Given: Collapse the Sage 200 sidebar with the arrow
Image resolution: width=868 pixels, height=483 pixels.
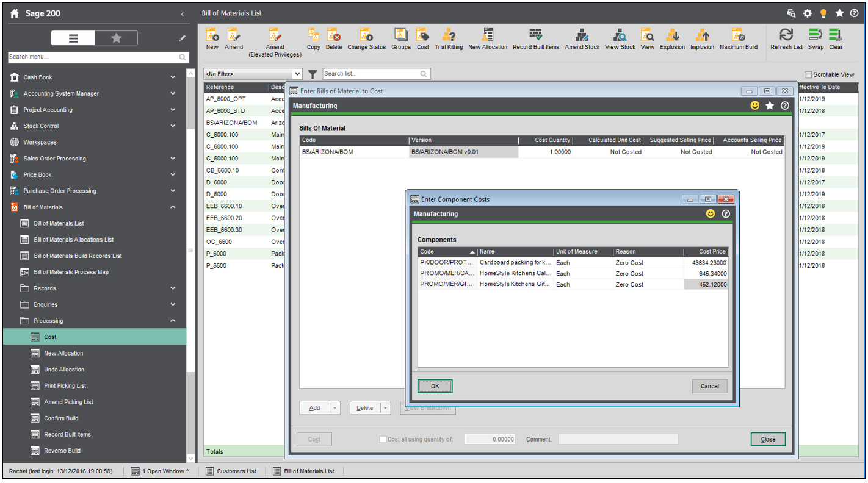Looking at the screenshot, I should pyautogui.click(x=182, y=13).
